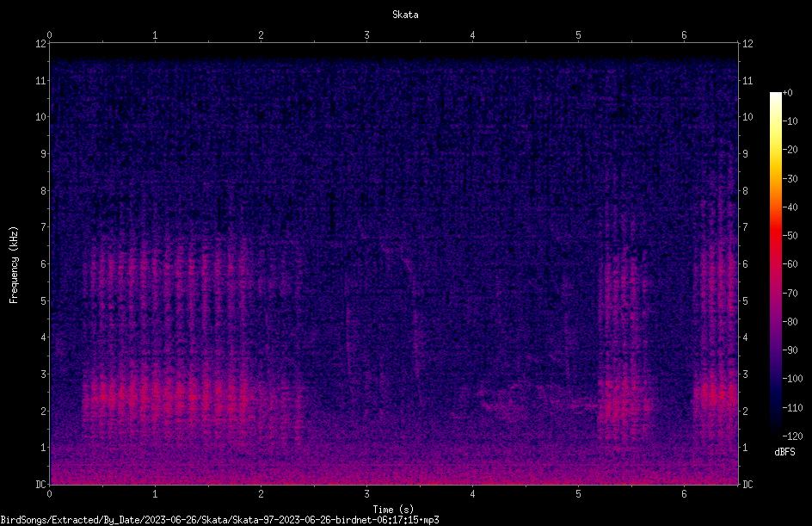Select the '-70' colorbar label
812x526 pixels.
[790, 294]
